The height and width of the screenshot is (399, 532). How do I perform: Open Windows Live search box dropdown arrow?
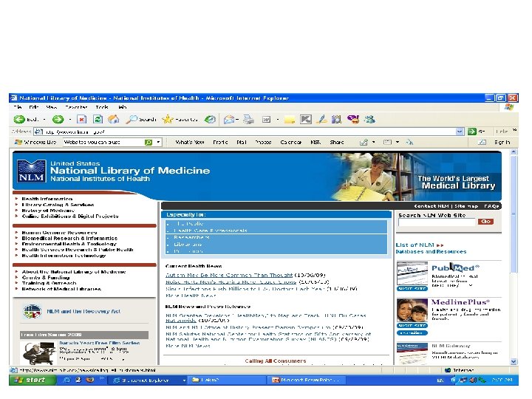click(158, 143)
